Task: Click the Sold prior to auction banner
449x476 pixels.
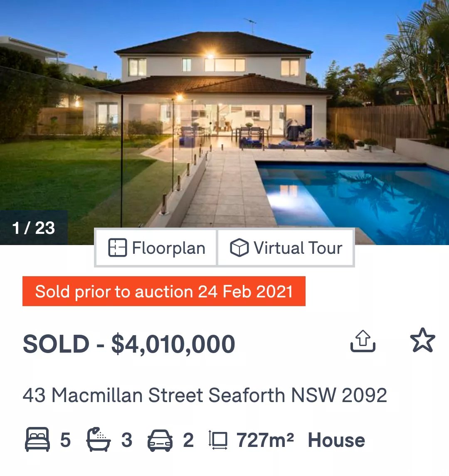Action: [164, 292]
